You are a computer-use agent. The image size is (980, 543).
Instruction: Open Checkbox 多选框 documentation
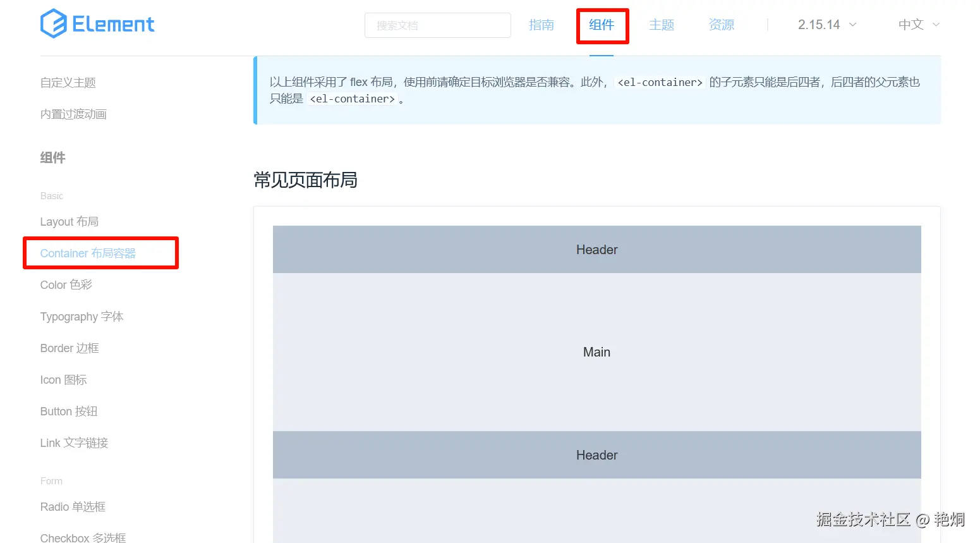pos(82,537)
